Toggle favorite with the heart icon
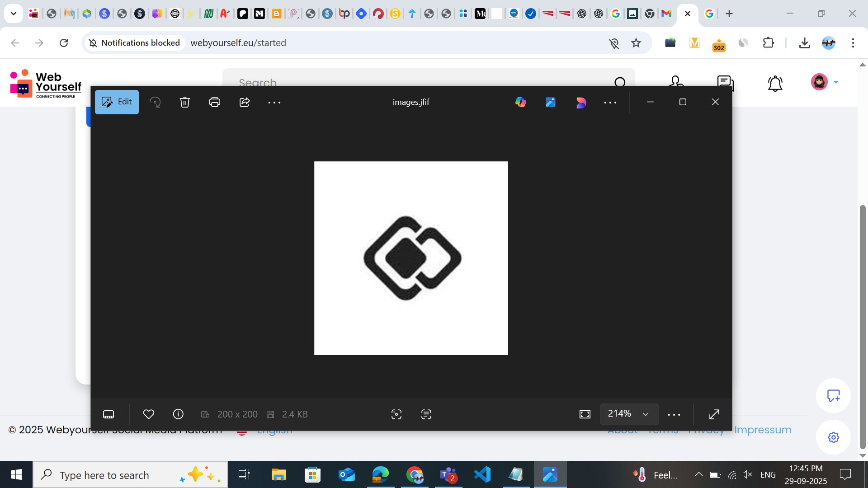 pos(149,414)
